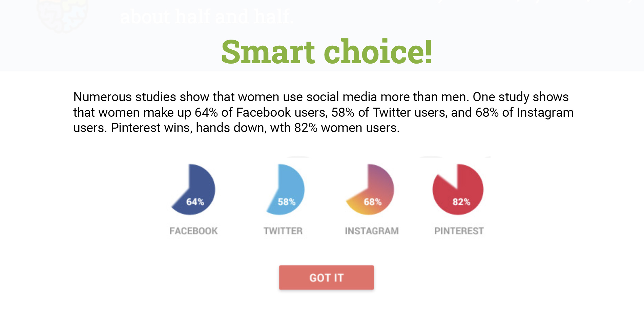The image size is (644, 333).
Task: Click the 82% value on Pinterest chart
Action: point(461,202)
